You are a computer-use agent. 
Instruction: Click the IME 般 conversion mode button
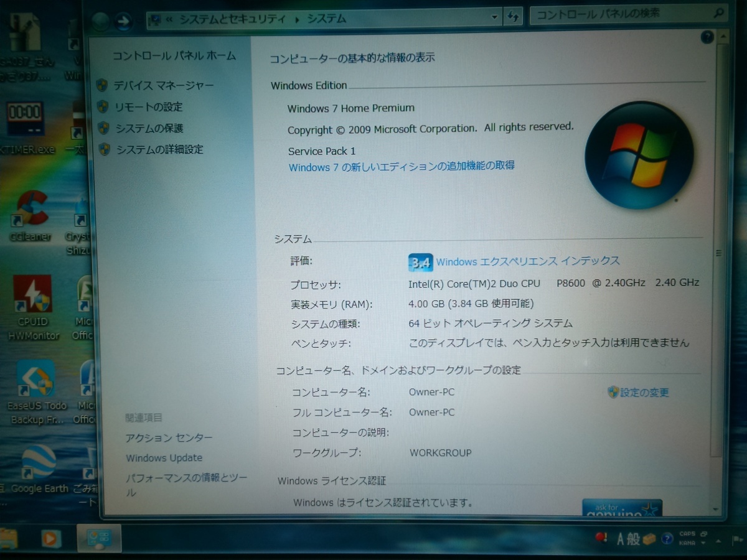[634, 539]
